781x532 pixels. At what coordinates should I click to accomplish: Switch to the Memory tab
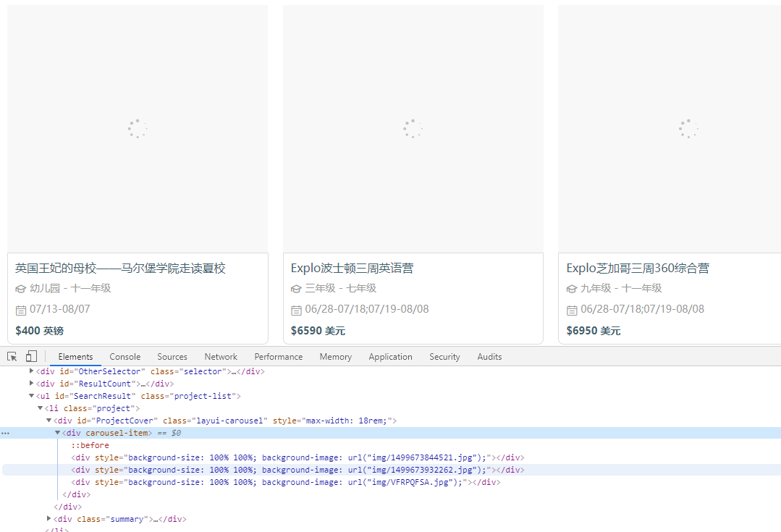pos(336,357)
